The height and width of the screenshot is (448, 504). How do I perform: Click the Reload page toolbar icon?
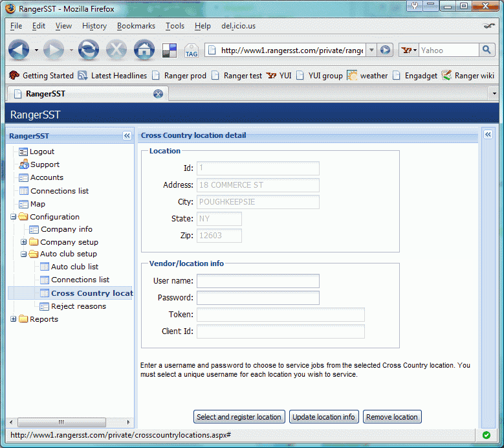click(88, 50)
